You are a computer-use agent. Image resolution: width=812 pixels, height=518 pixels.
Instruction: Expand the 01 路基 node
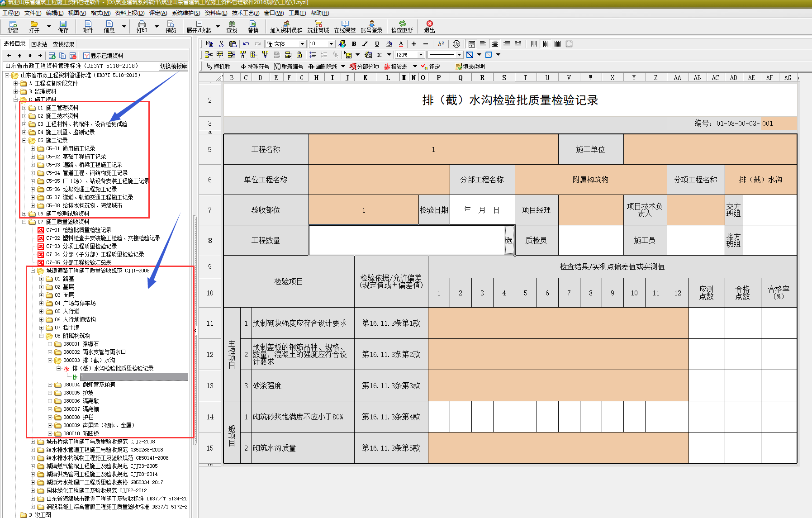click(42, 279)
